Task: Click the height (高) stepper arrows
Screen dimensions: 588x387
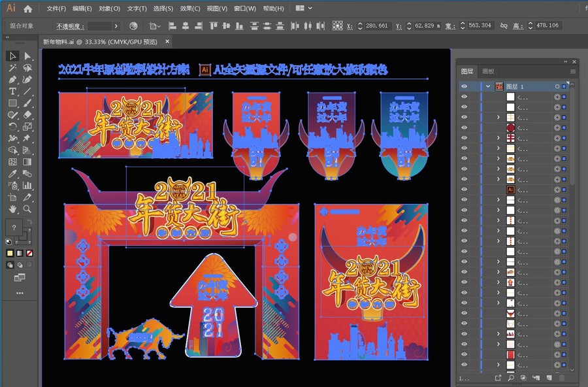Action: tap(531, 26)
